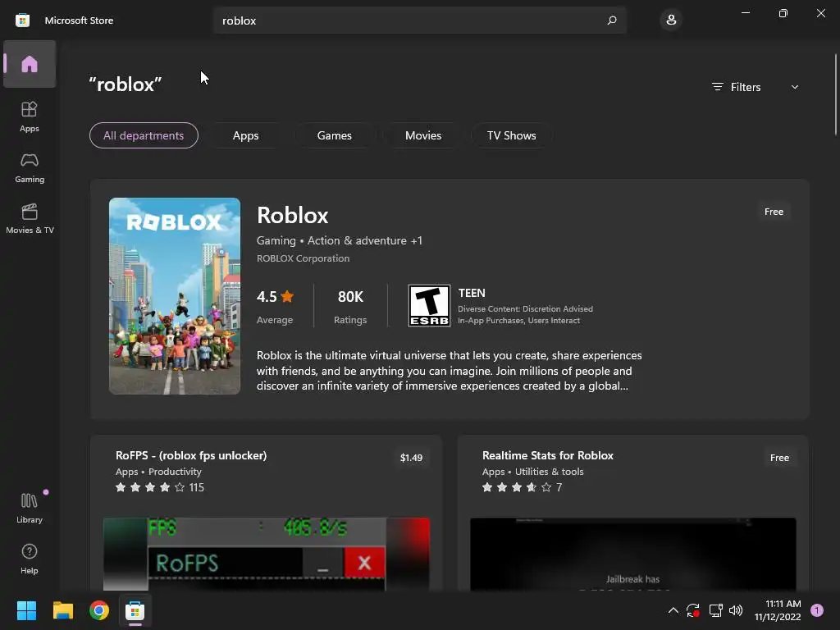Open the network tray icon

tap(715, 610)
